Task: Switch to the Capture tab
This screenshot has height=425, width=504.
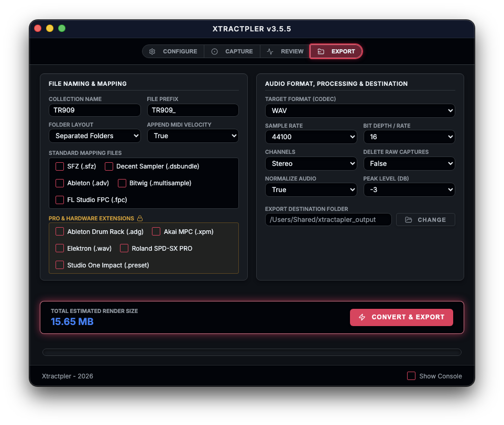Action: [x=233, y=51]
